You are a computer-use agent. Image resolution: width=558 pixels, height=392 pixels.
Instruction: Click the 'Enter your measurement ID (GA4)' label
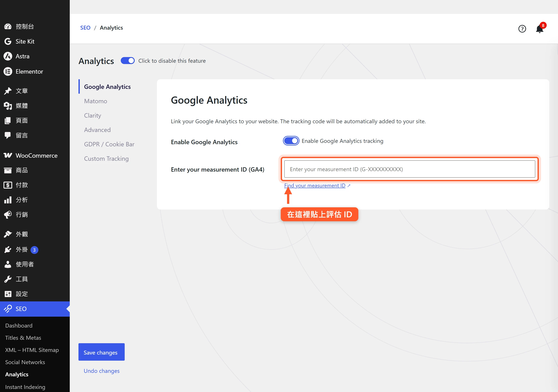(x=218, y=169)
